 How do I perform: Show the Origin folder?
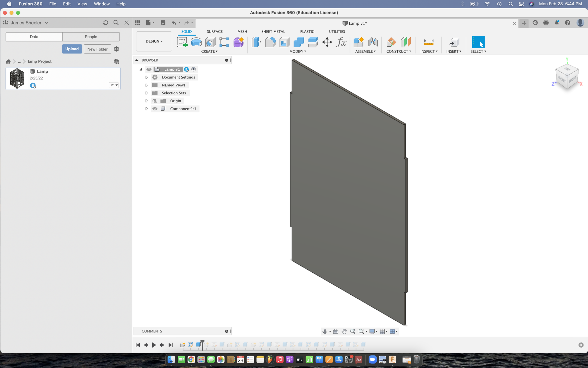(155, 101)
